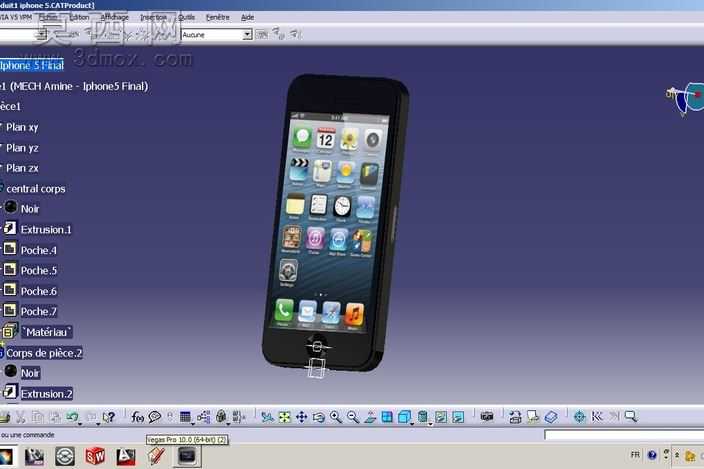Open dropdown arrow beside Design Table icon
704x469 pixels.
(193, 423)
